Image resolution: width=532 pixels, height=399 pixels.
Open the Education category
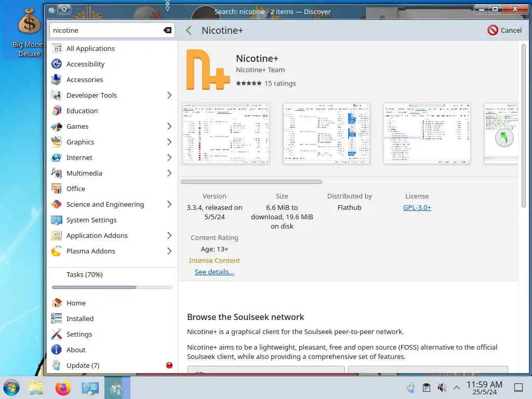tap(112, 111)
